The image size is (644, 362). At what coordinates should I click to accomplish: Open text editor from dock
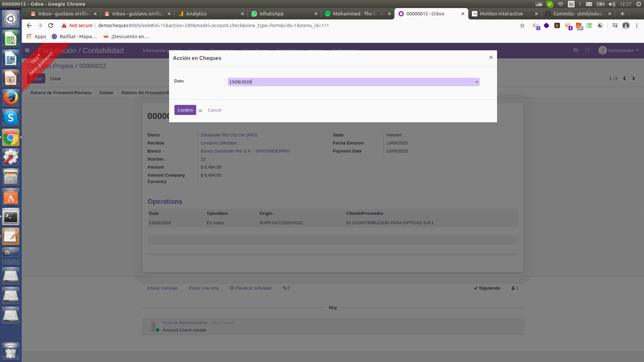[11, 236]
